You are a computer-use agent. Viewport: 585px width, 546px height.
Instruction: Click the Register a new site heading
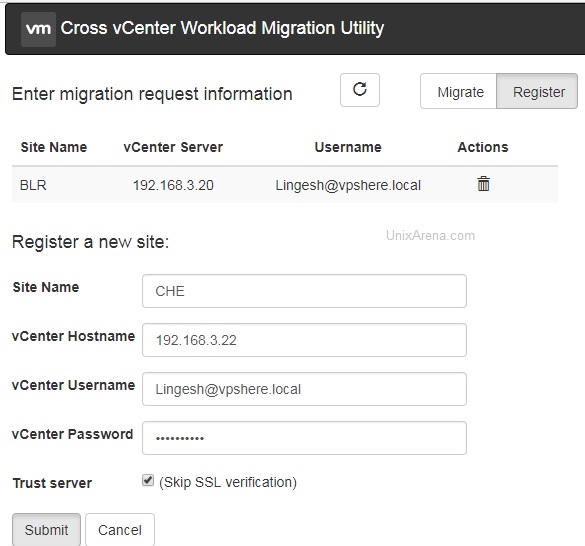tap(91, 242)
